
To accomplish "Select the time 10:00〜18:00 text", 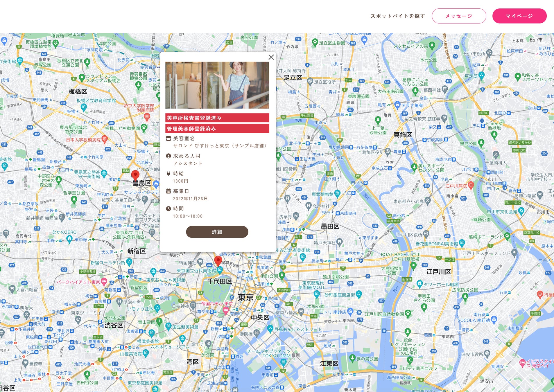I will 188,216.
